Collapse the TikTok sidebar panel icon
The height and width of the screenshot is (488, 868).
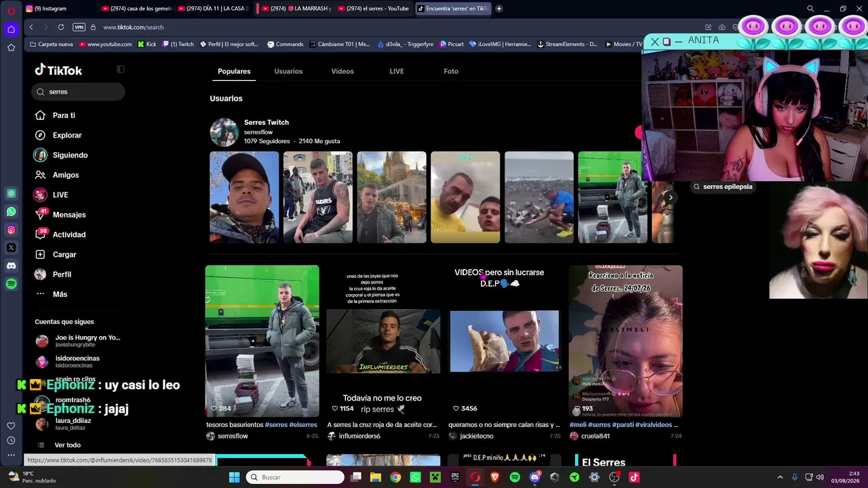[121, 69]
